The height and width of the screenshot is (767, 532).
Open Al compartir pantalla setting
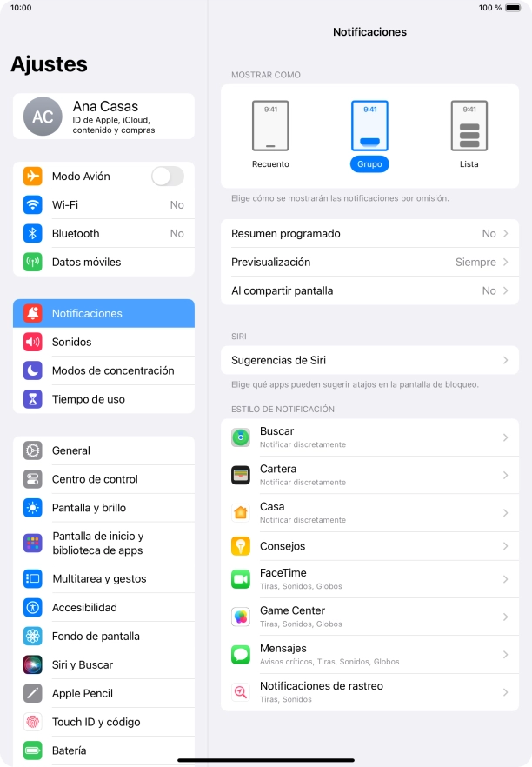[369, 290]
